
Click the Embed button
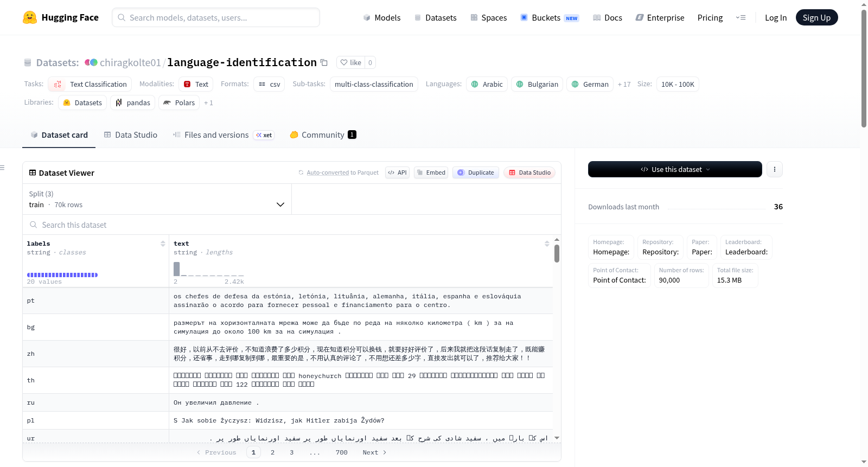[431, 172]
